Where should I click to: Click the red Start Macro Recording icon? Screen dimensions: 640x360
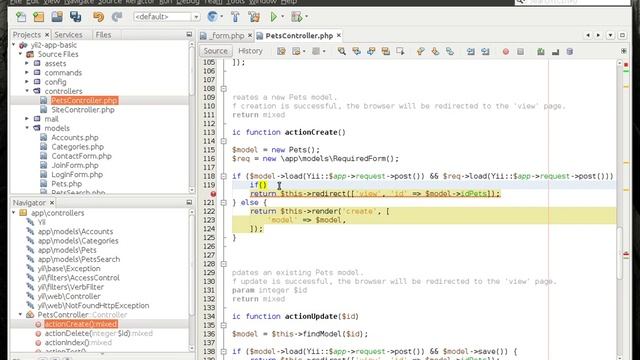tap(506, 51)
